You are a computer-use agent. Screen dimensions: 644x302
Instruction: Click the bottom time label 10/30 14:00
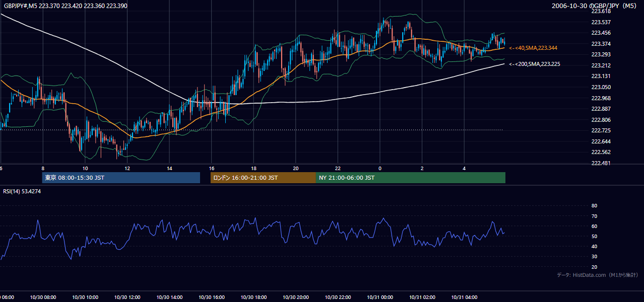coord(169,297)
